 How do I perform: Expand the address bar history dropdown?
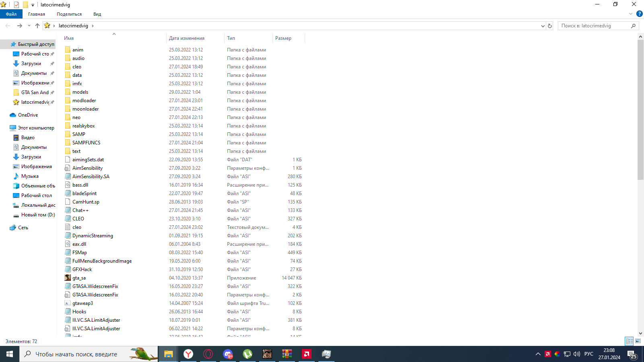[543, 26]
